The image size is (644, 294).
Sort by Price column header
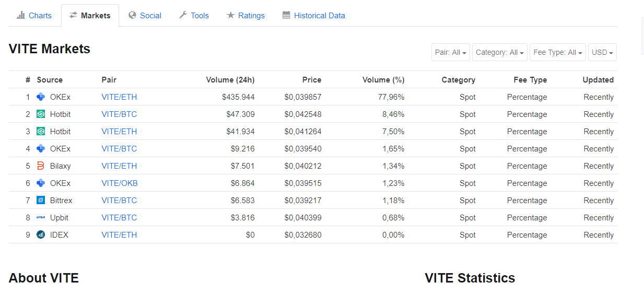(x=312, y=80)
